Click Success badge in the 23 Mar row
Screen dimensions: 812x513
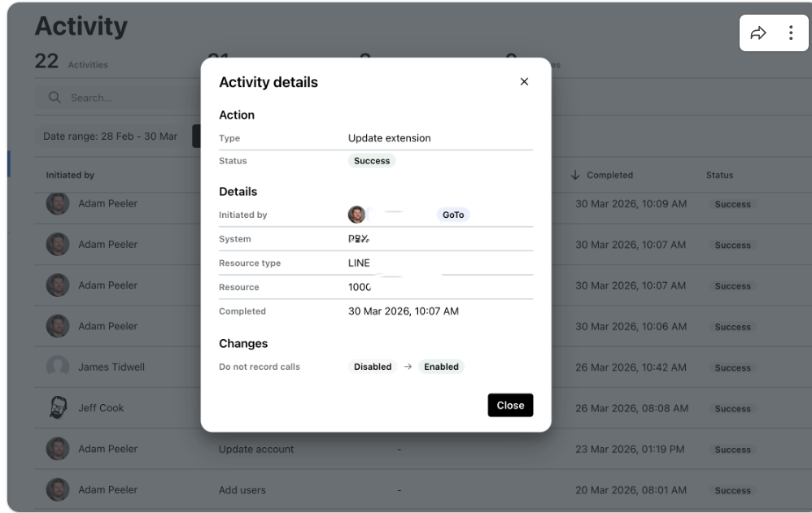[732, 450]
